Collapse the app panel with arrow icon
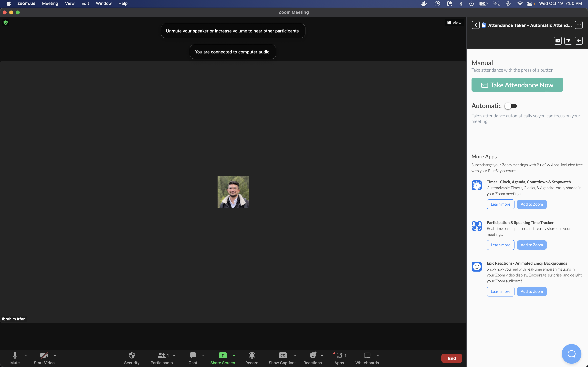588x367 pixels. (578, 41)
